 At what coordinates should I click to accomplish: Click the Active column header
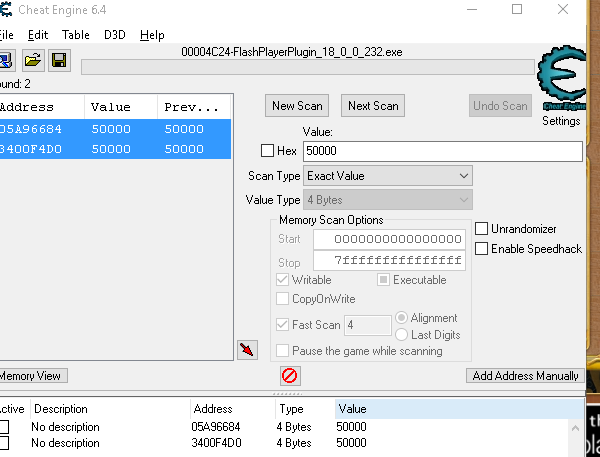pyautogui.click(x=14, y=409)
